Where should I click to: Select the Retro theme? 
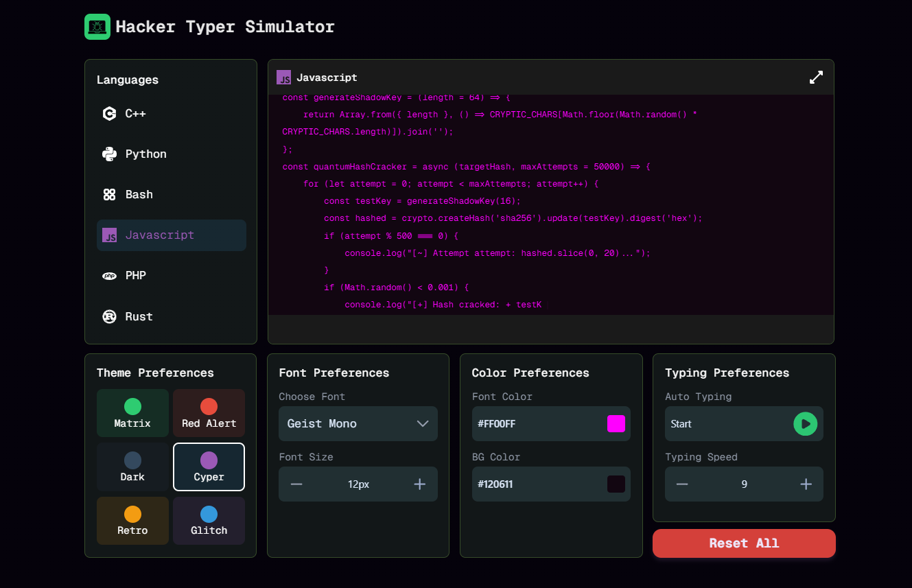click(132, 521)
